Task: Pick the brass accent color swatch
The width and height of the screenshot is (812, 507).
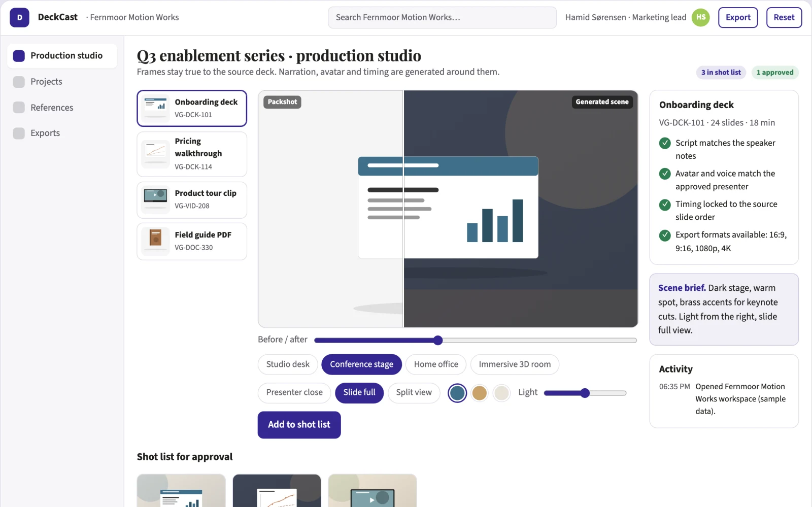Action: pos(480,393)
